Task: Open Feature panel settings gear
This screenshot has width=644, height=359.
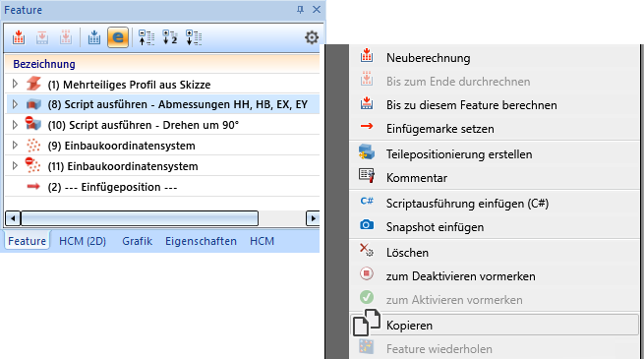Action: [312, 37]
